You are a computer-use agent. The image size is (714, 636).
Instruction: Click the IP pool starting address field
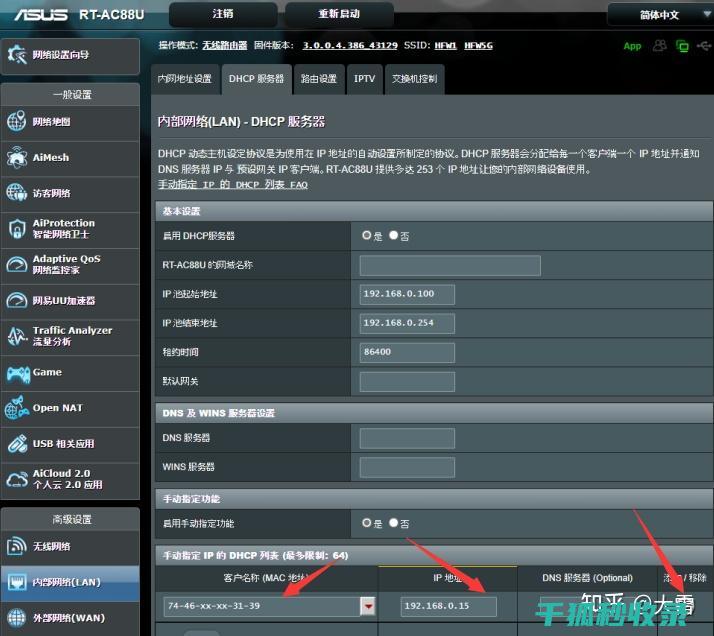407,294
